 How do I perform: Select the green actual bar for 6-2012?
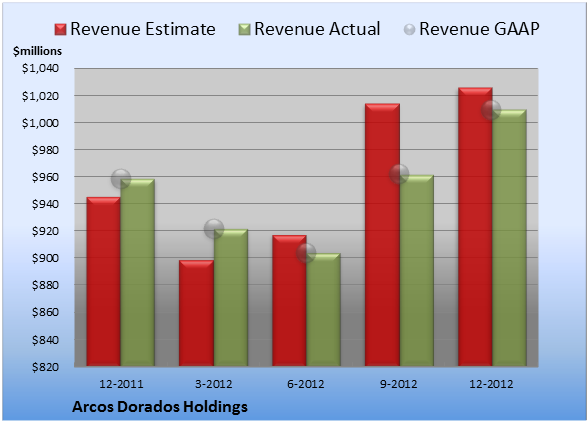[x=323, y=309]
